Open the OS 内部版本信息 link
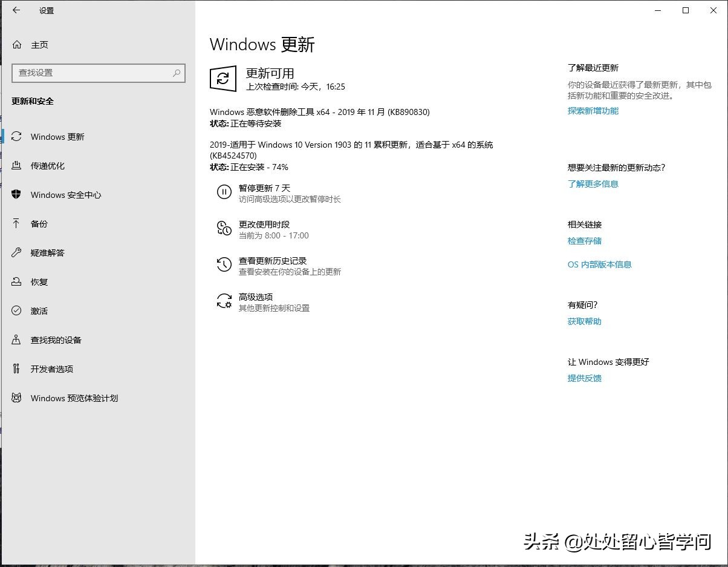This screenshot has width=728, height=567. pos(599,264)
